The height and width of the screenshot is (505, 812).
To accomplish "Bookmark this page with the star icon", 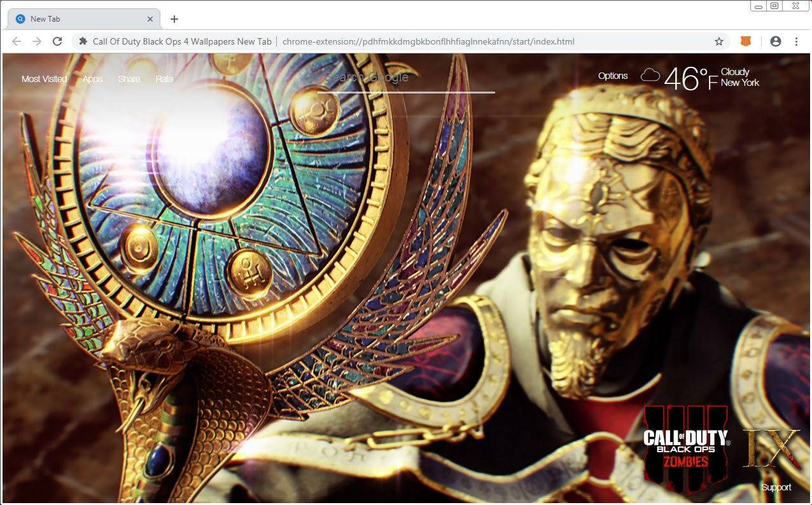I will point(719,41).
